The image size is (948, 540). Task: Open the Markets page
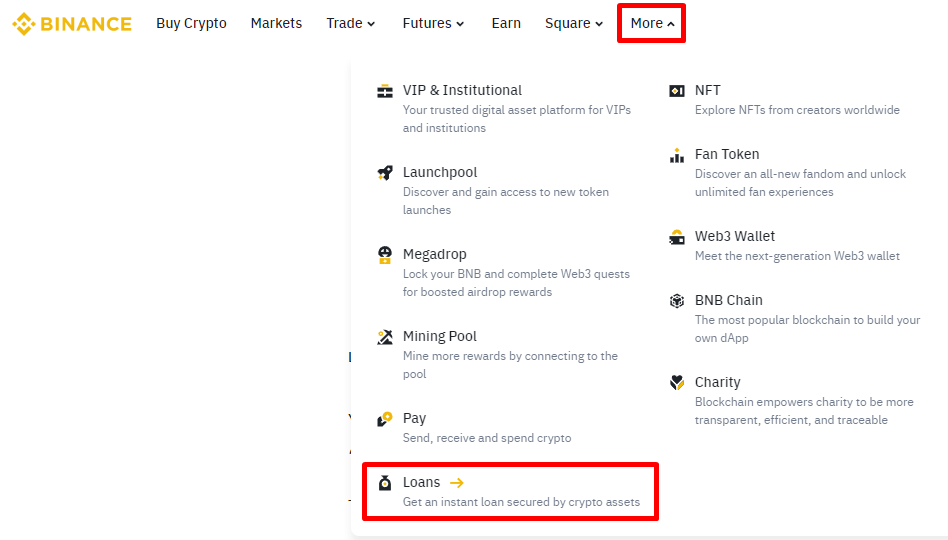(x=276, y=23)
